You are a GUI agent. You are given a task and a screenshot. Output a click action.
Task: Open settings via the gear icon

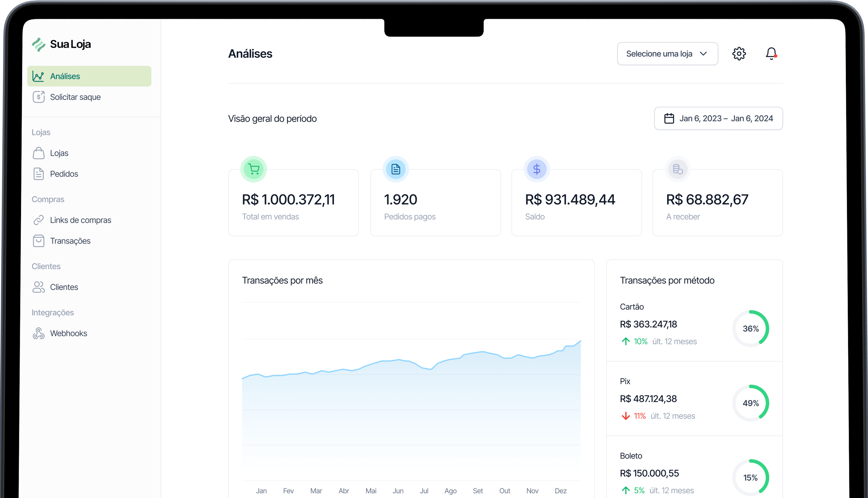click(739, 54)
